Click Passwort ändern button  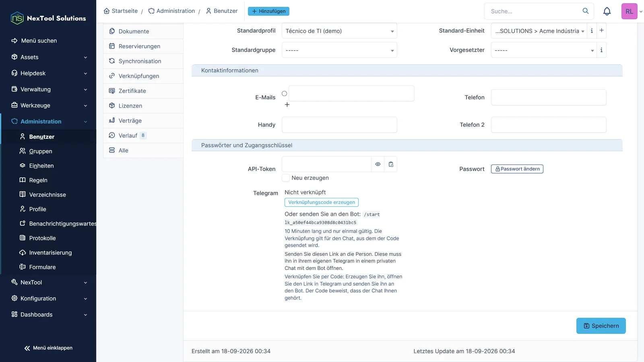517,169
